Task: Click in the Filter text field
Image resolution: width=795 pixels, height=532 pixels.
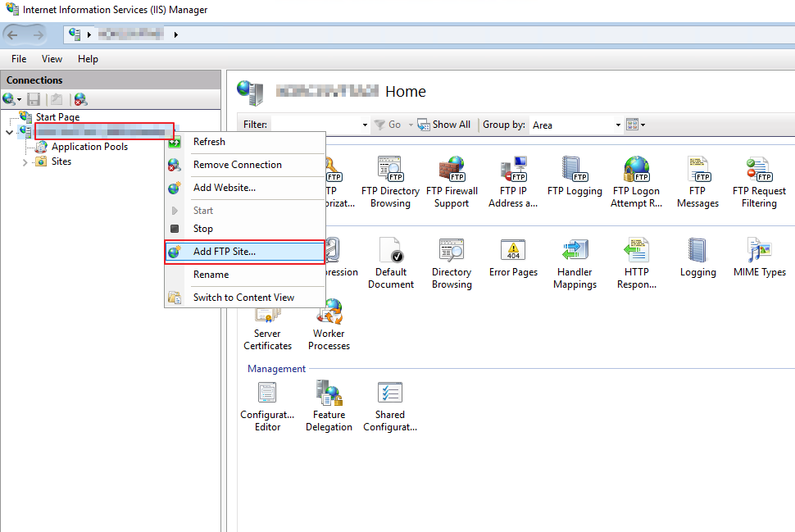Action: (x=315, y=125)
